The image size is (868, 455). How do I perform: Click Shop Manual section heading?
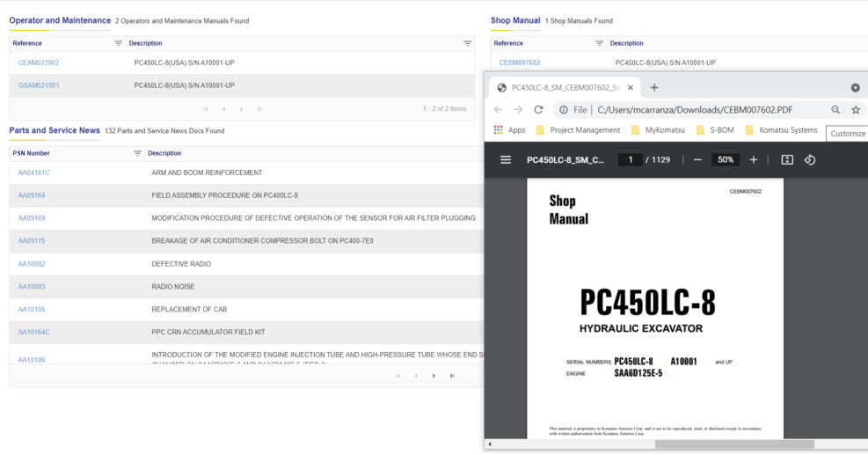click(514, 20)
